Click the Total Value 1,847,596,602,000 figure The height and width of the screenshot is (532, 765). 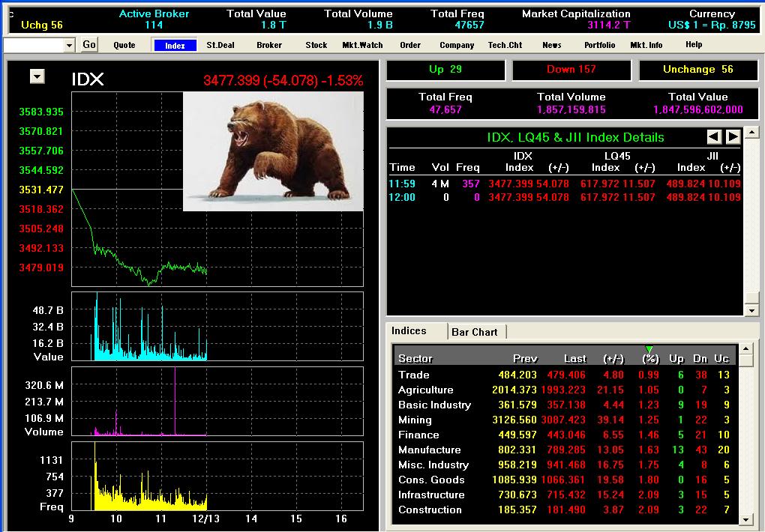[x=698, y=109]
